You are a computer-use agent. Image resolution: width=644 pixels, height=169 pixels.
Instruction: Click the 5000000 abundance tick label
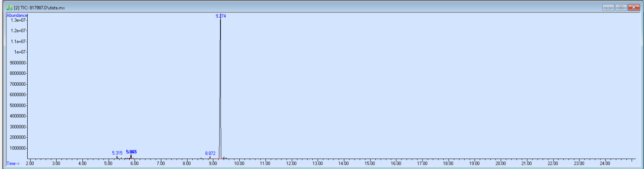click(x=18, y=105)
